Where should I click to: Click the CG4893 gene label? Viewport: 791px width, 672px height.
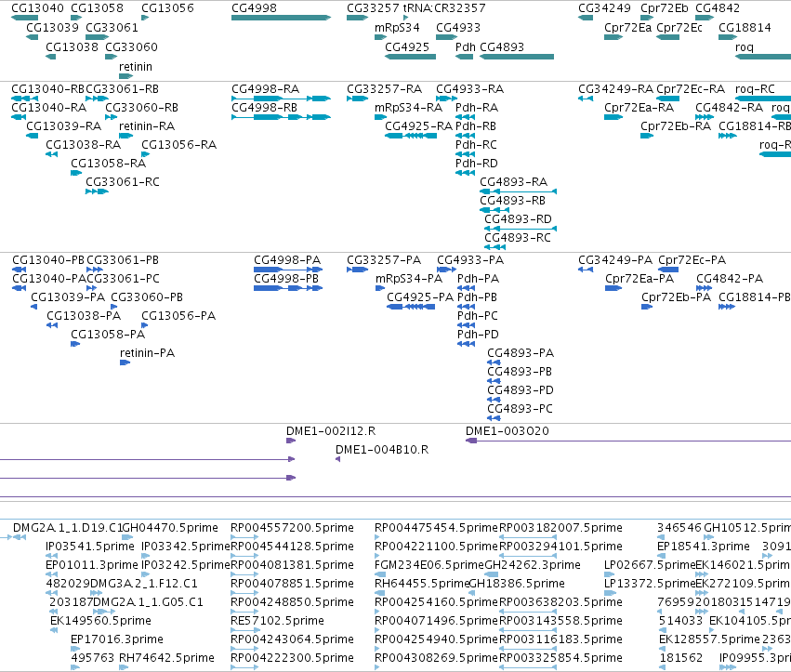pyautogui.click(x=501, y=46)
